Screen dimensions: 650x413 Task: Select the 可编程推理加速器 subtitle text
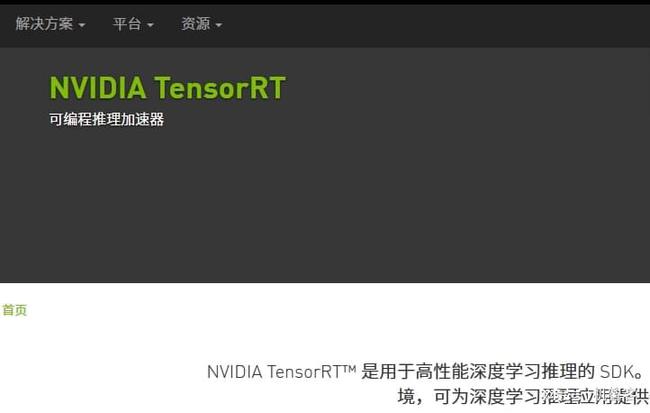point(107,119)
